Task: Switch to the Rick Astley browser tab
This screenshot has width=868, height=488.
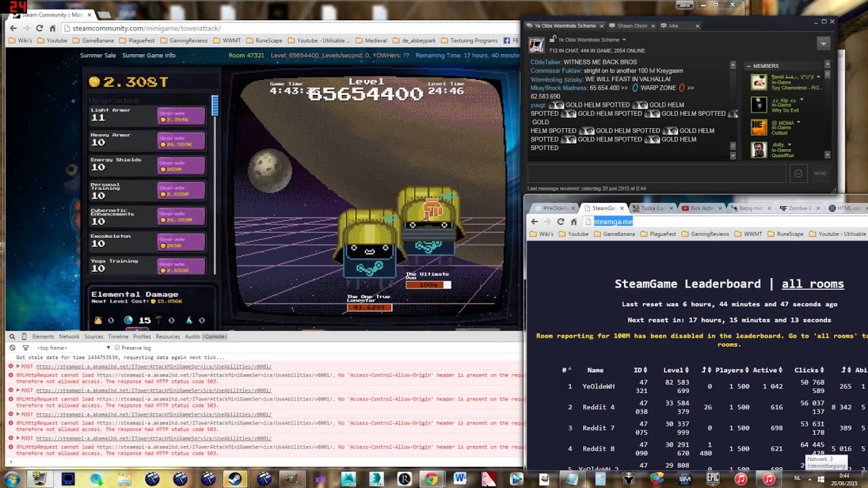Action: [x=701, y=208]
